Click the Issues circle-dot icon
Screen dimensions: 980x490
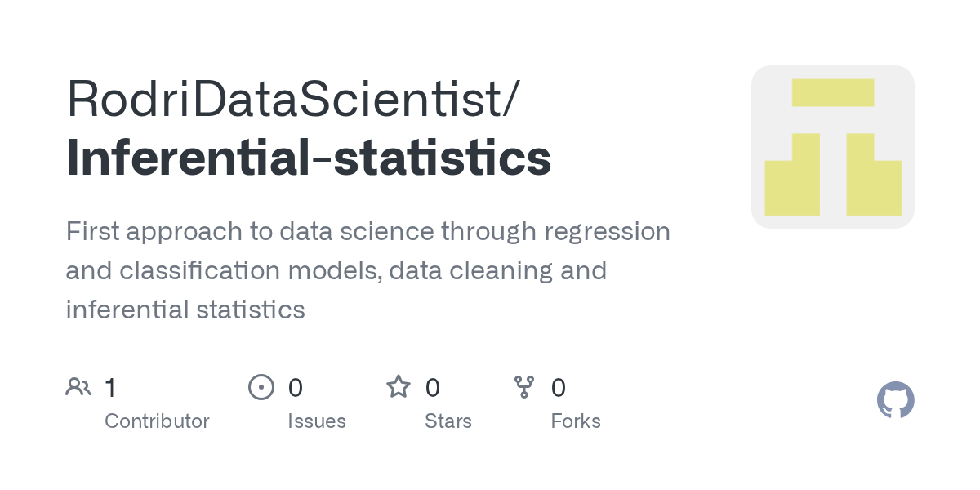pyautogui.click(x=261, y=387)
